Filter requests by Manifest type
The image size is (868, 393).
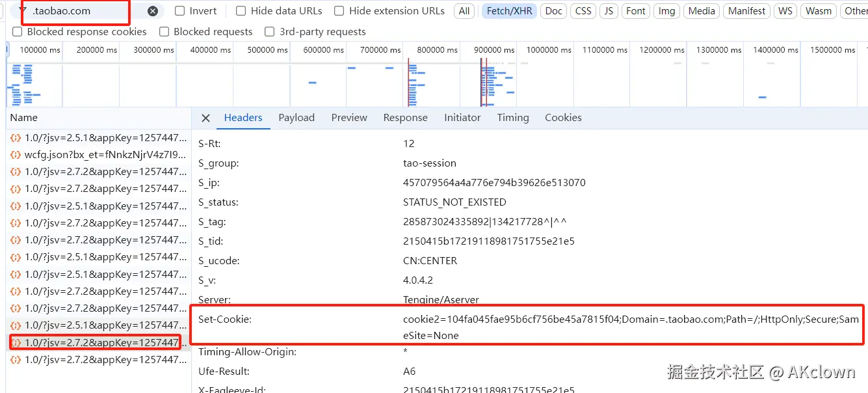[746, 11]
